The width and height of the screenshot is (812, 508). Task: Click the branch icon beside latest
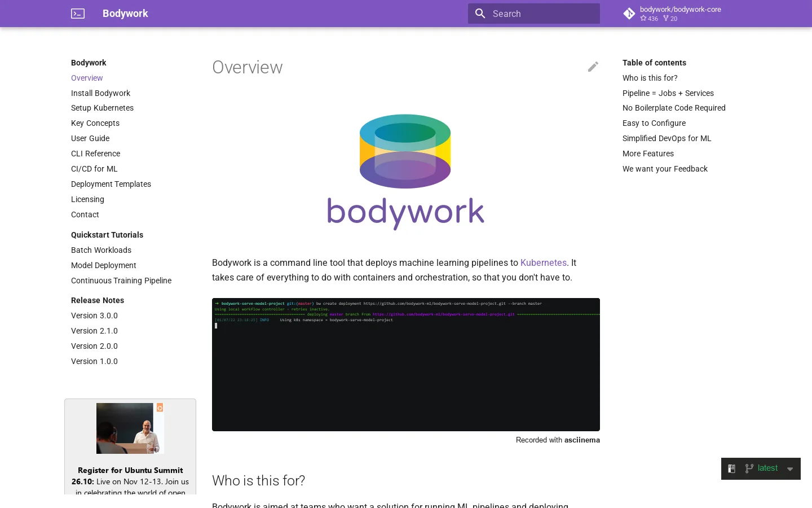pos(749,468)
